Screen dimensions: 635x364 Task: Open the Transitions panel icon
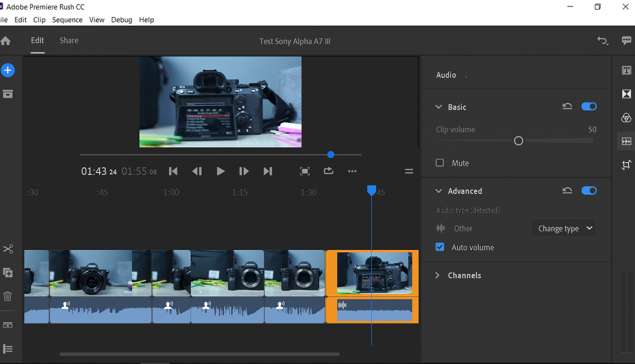(626, 94)
